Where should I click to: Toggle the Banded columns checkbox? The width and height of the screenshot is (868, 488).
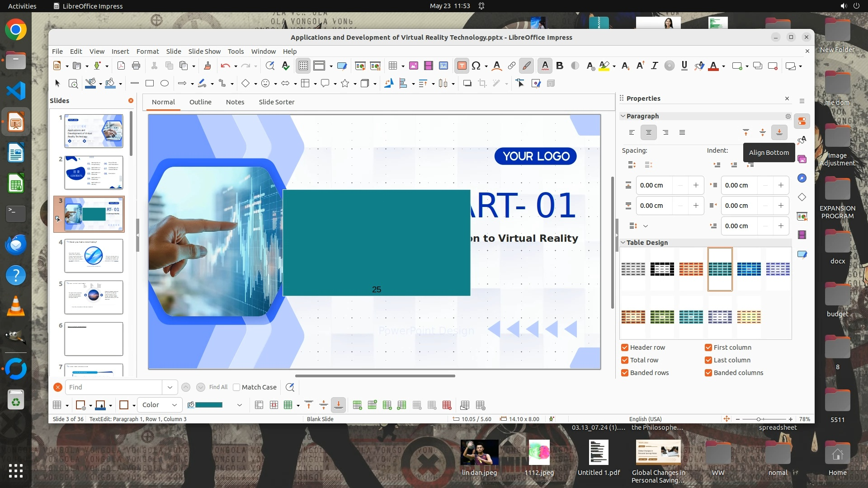(x=708, y=373)
